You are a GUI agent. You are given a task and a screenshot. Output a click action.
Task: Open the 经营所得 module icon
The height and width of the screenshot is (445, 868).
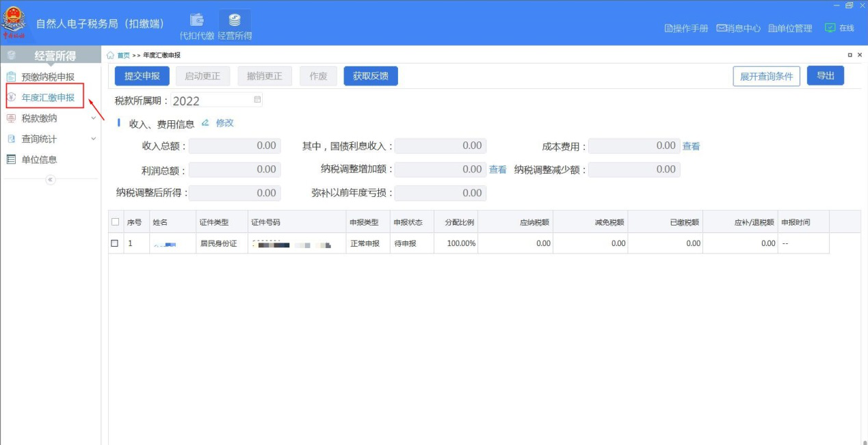tap(235, 26)
